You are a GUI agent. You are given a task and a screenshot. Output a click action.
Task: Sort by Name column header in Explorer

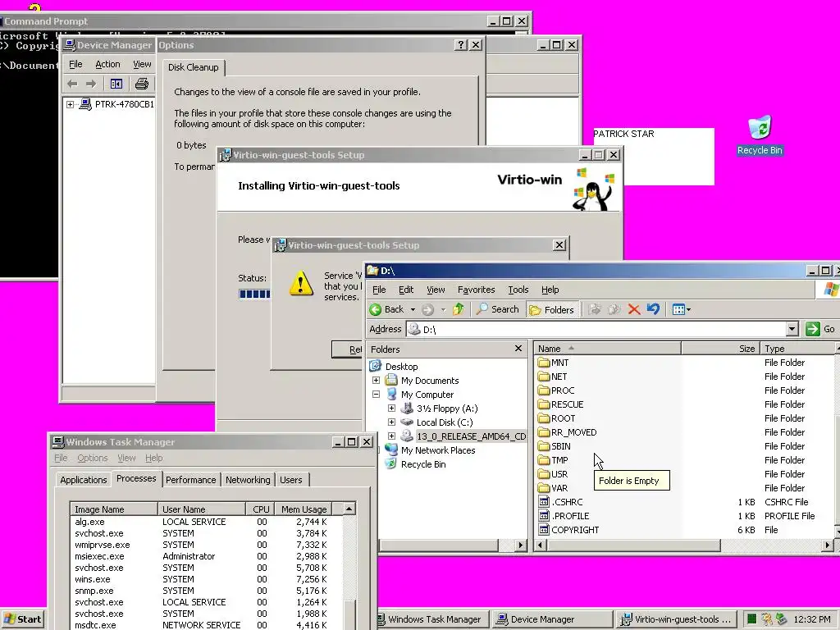(x=608, y=348)
